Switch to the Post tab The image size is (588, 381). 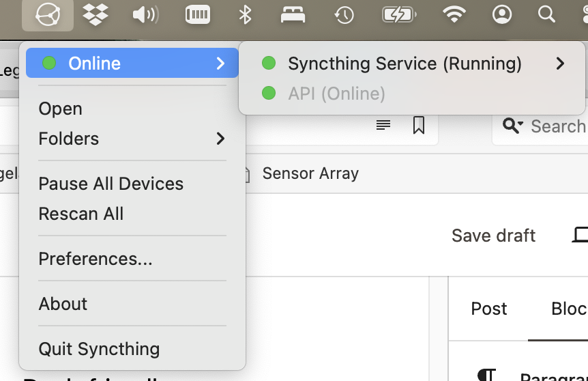point(489,309)
